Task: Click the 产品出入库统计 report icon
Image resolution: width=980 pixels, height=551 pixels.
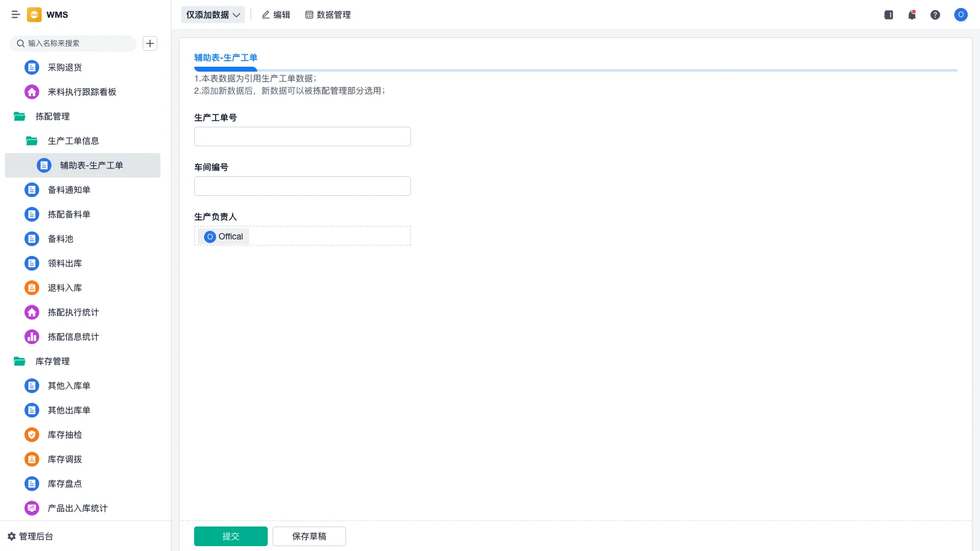Action: coord(32,508)
